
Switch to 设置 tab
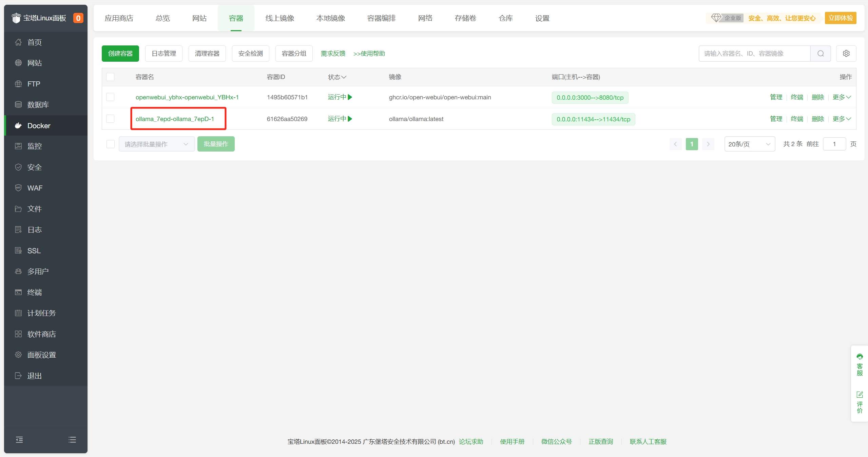[x=542, y=18]
